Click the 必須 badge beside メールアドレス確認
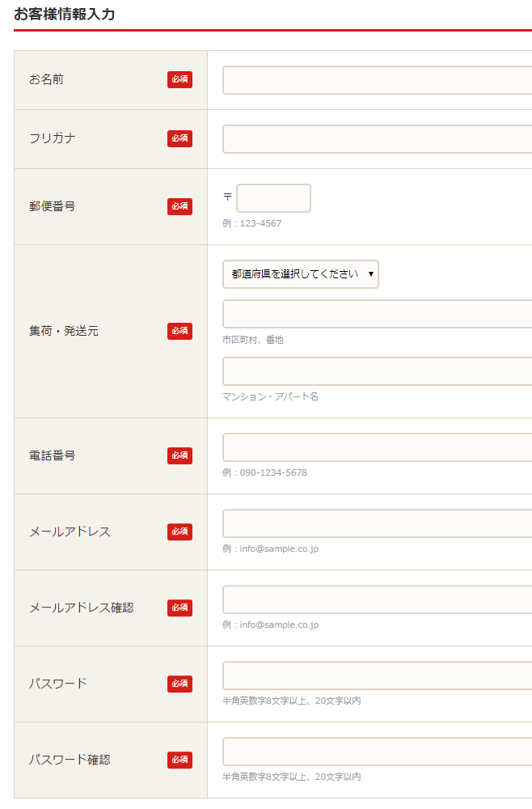Screen dimensions: 532x809 tap(179, 608)
